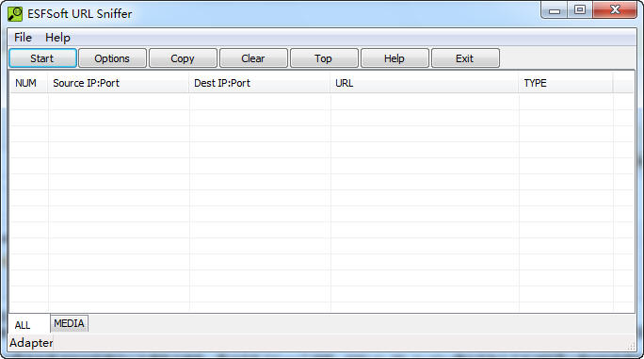Click the ESFSoft URL Sniffer title bar icon
Image resolution: width=644 pixels, height=359 pixels.
[15, 13]
